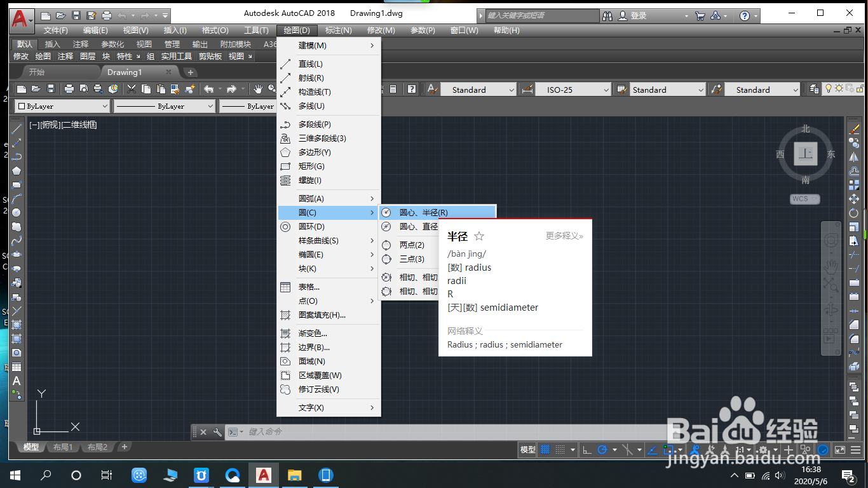Close the command line with X icon
868x488 pixels.
click(x=203, y=432)
